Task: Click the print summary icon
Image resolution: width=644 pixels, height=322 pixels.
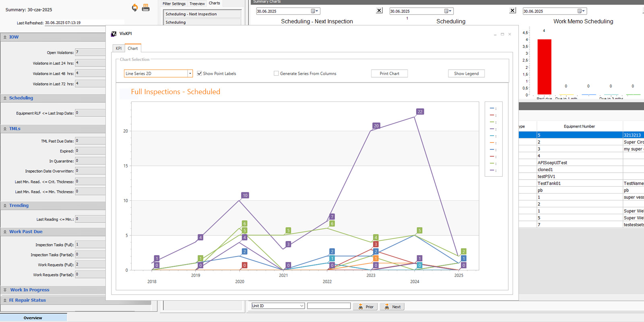Action: 146,8
